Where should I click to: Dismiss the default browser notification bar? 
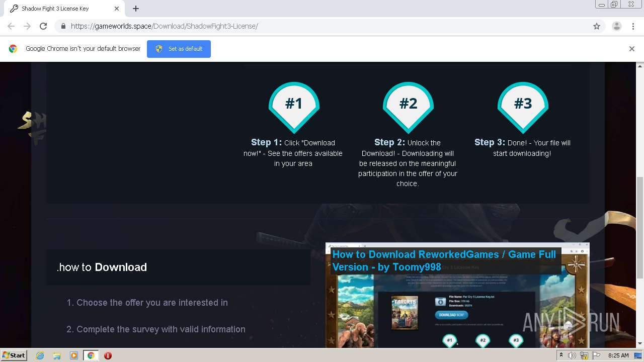coord(632,49)
